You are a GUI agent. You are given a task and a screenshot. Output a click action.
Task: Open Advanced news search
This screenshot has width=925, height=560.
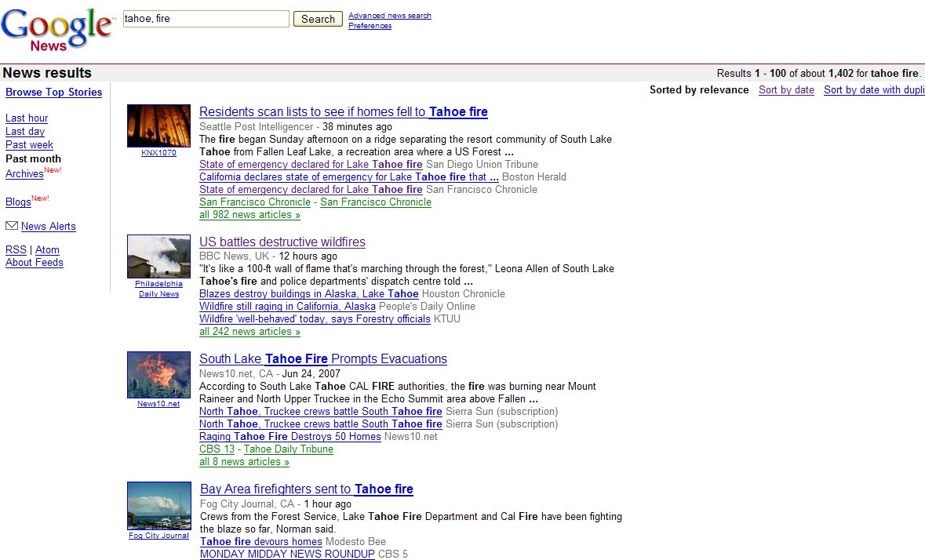tap(389, 16)
